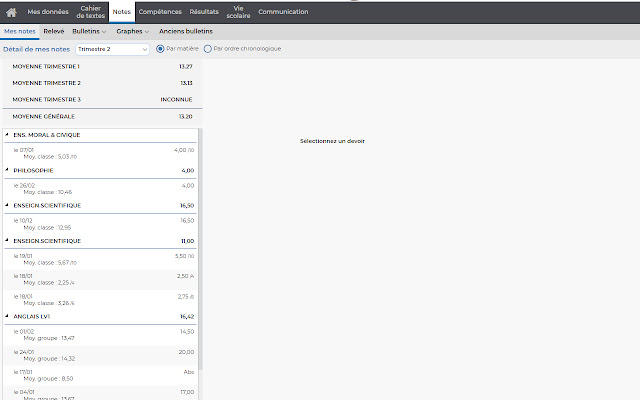Open the Résultats menu
Image resolution: width=640 pixels, height=400 pixels.
(x=204, y=12)
